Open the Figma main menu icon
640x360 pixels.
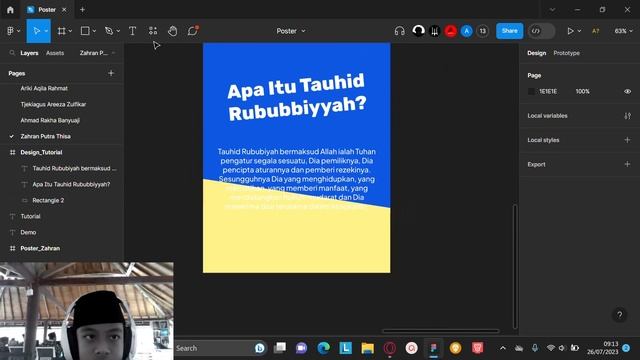tap(10, 31)
